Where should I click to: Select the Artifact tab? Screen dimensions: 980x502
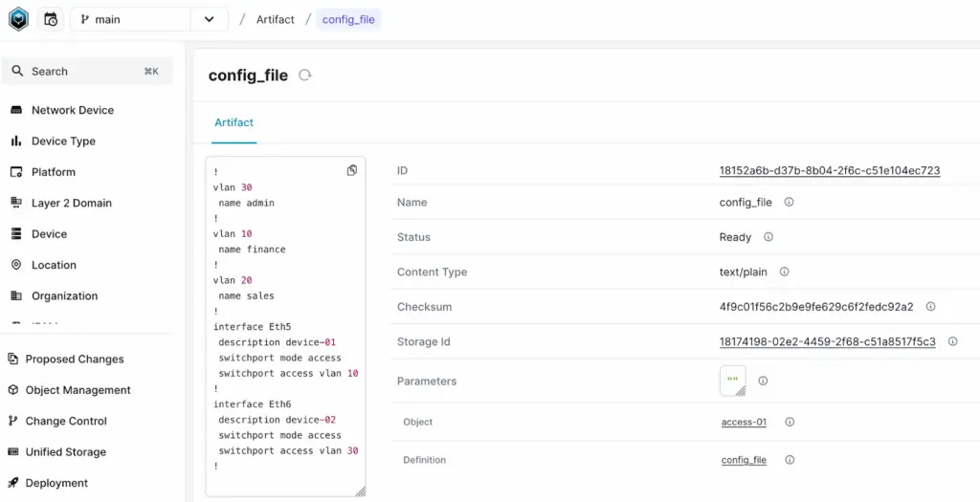click(234, 122)
